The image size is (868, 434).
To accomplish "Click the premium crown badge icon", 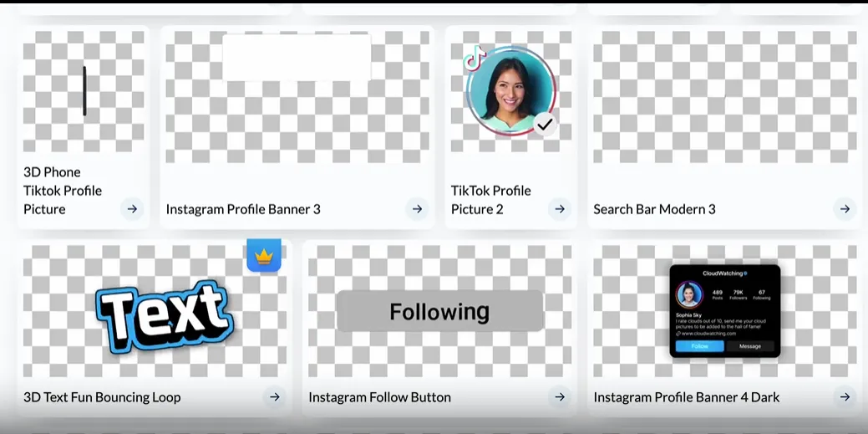I will point(264,256).
